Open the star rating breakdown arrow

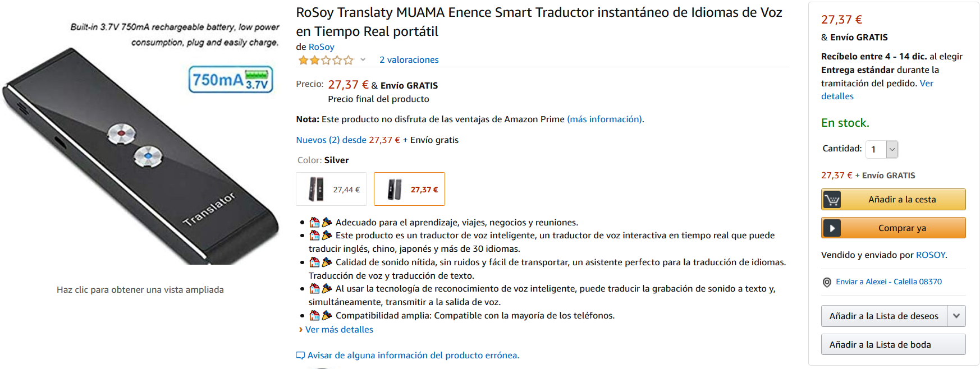[363, 60]
